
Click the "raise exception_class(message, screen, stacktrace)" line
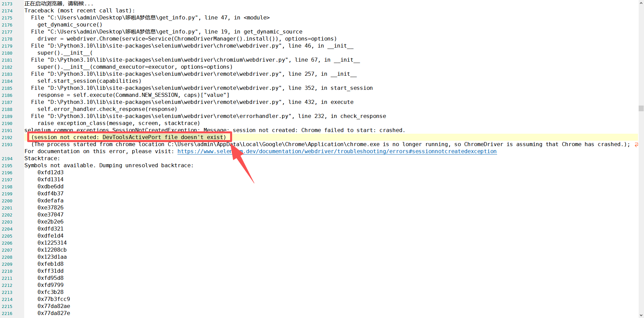[119, 123]
